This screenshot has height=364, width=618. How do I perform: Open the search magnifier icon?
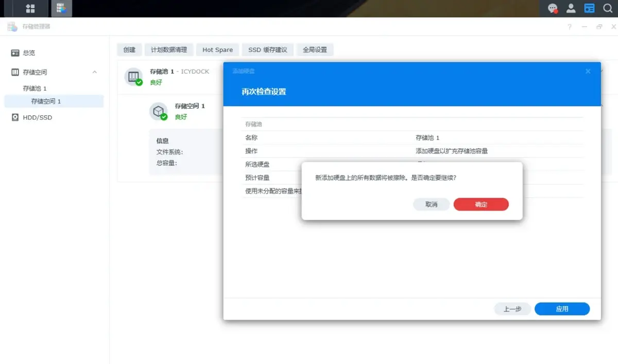click(608, 8)
